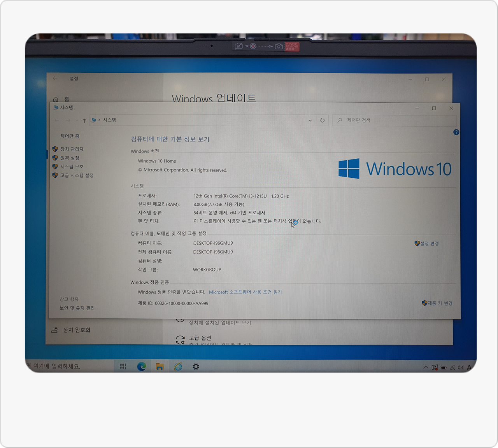
Task: Click shield icon beside 시스템 보호
Action: (x=55, y=166)
